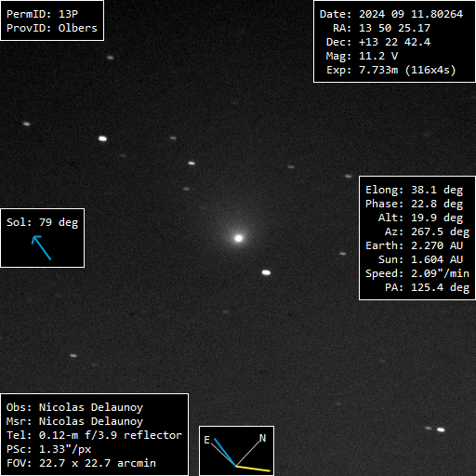Click the Earth: 2.270 AU line
This screenshot has height=476, width=476.
(414, 245)
